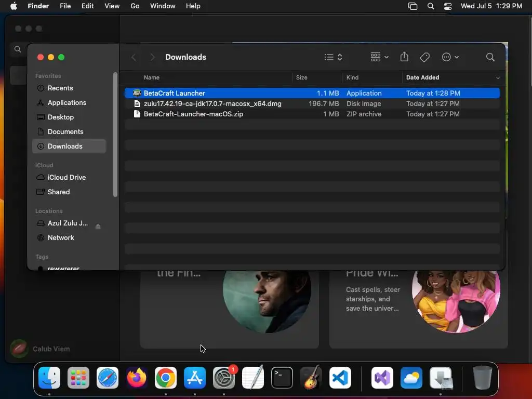Click the Share icon in Finder toolbar

404,57
